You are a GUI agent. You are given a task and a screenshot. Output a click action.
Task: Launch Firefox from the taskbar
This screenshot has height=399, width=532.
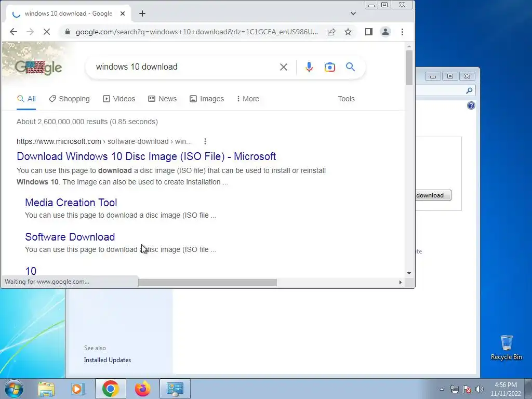tap(142, 389)
